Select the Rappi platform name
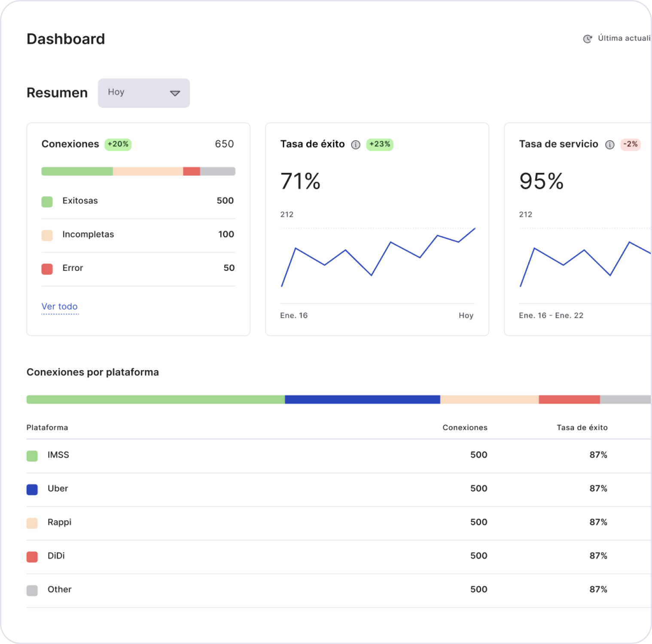 [x=60, y=522]
